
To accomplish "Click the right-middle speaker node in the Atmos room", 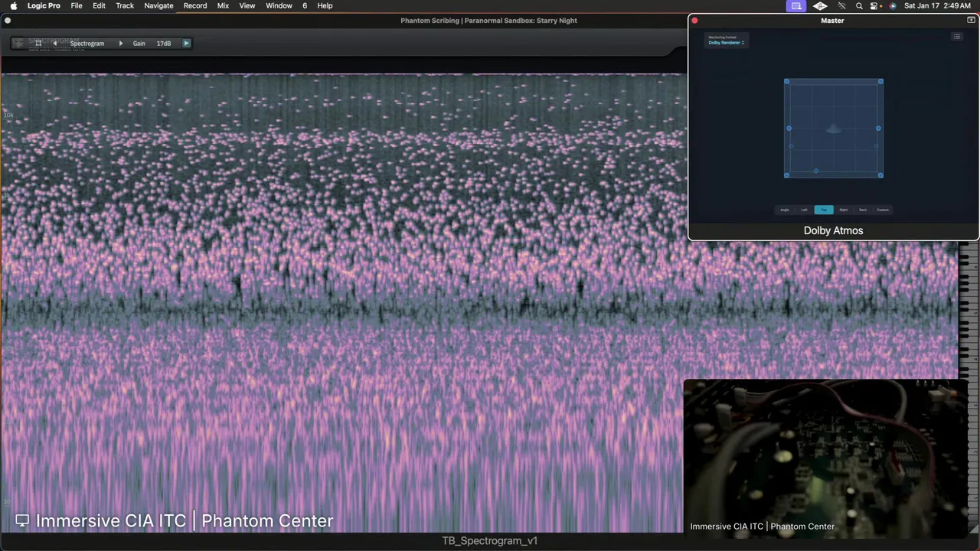I will coord(878,129).
